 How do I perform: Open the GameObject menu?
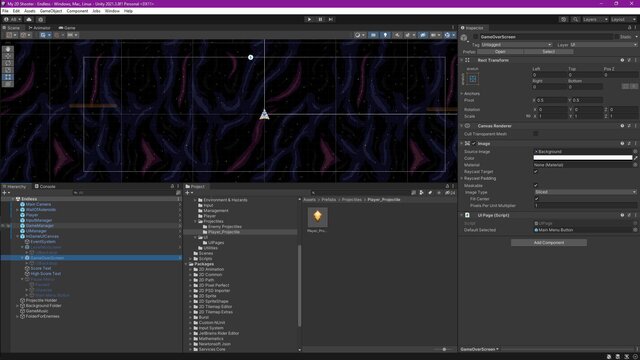(x=51, y=11)
